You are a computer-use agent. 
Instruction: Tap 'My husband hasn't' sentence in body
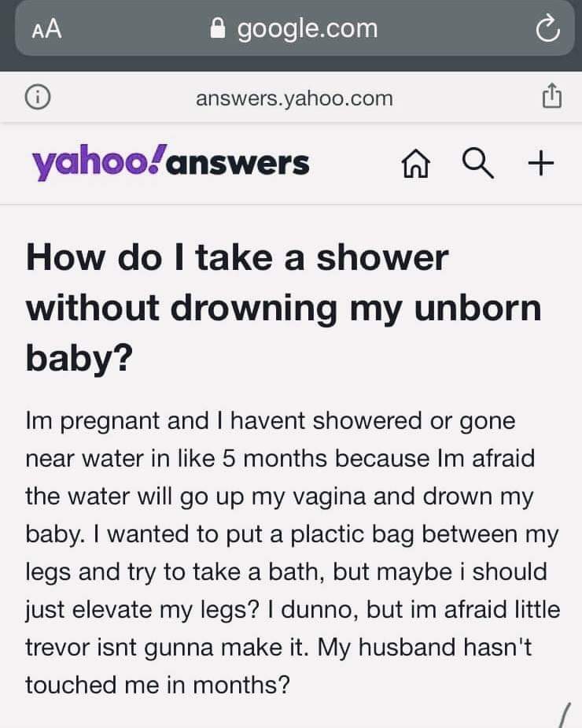[x=425, y=647]
